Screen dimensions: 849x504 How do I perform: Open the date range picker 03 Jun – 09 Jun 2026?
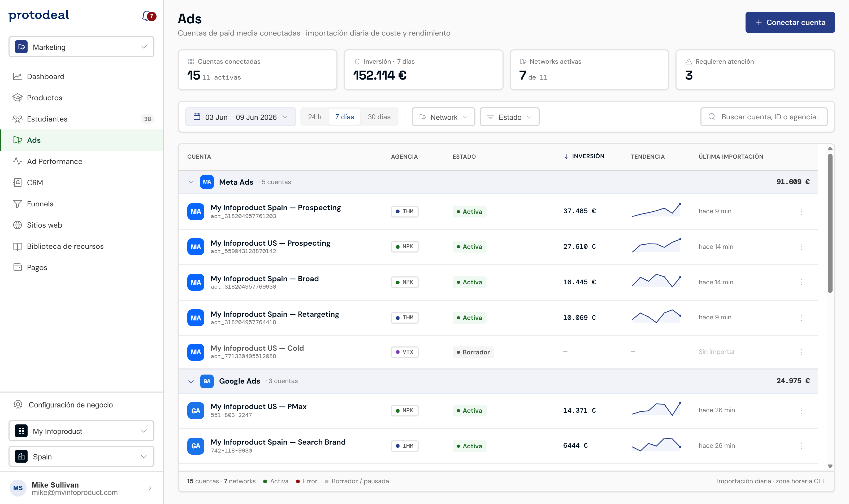tap(241, 117)
